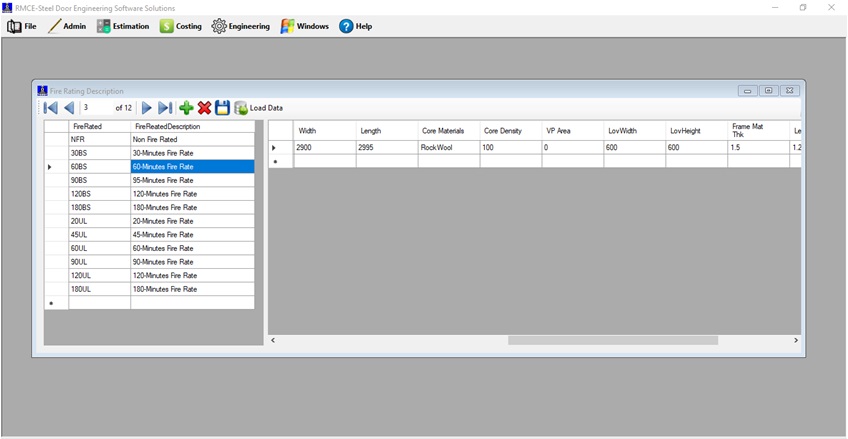Select the 180BS cell

pos(100,207)
